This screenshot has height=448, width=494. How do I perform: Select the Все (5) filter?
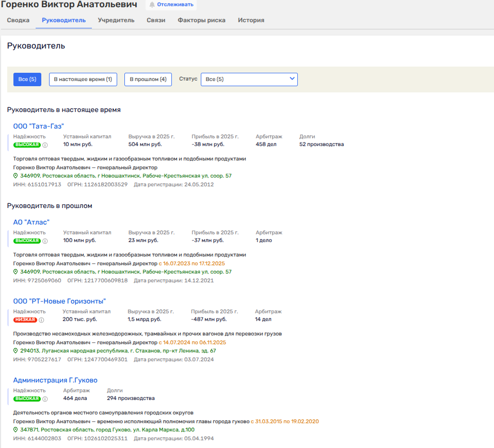pyautogui.click(x=27, y=79)
